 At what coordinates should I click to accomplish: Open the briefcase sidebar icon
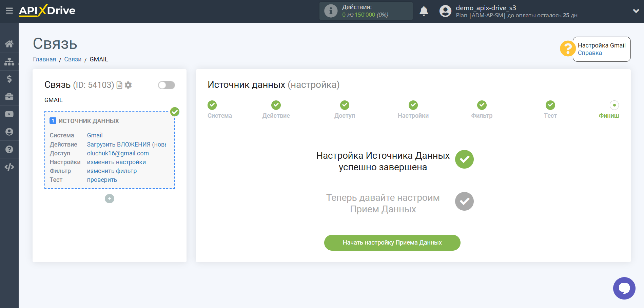(x=9, y=97)
